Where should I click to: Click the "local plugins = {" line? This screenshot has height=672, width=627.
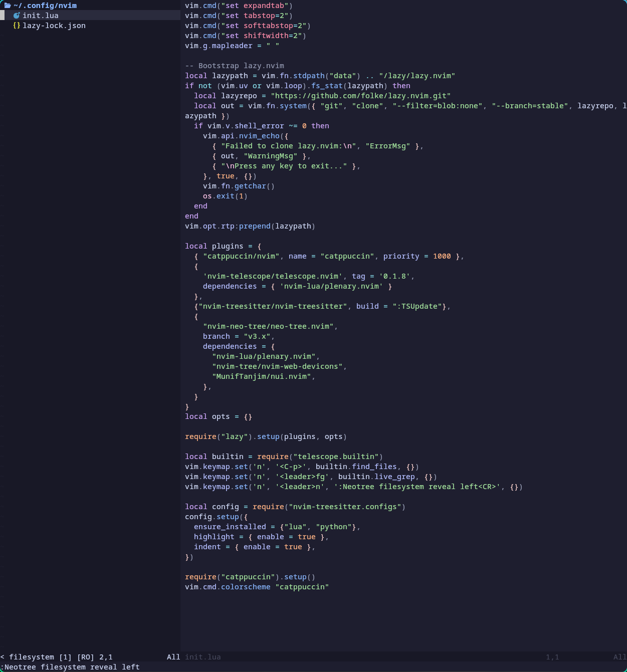click(x=223, y=246)
